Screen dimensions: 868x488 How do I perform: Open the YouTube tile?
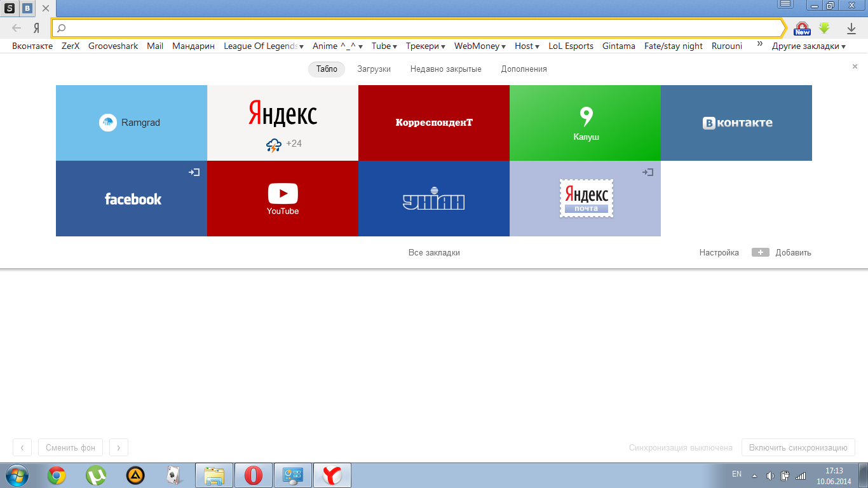pos(283,198)
